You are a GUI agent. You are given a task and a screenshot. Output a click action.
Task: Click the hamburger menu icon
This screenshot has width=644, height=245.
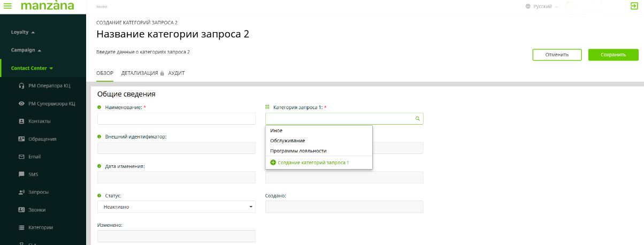click(x=7, y=6)
